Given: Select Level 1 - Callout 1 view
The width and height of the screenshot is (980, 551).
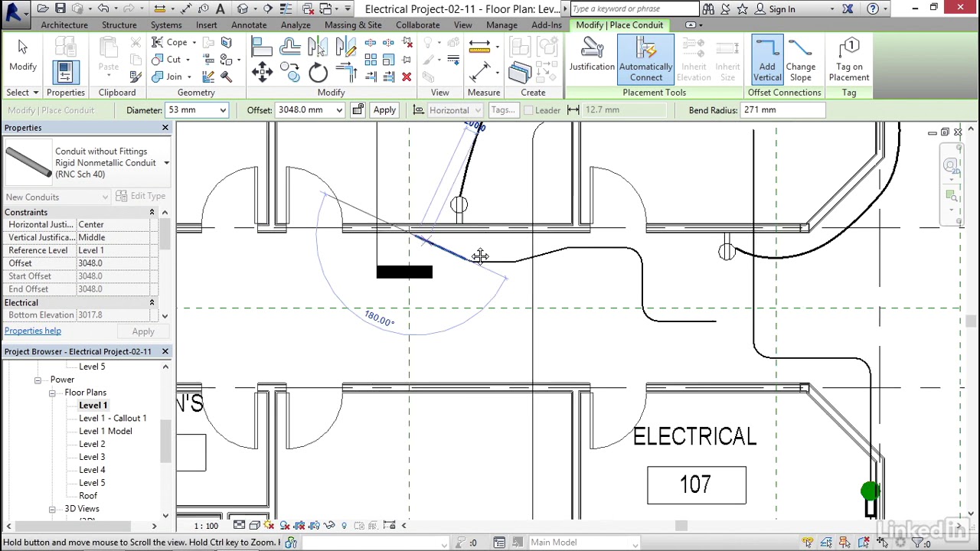Looking at the screenshot, I should (113, 418).
